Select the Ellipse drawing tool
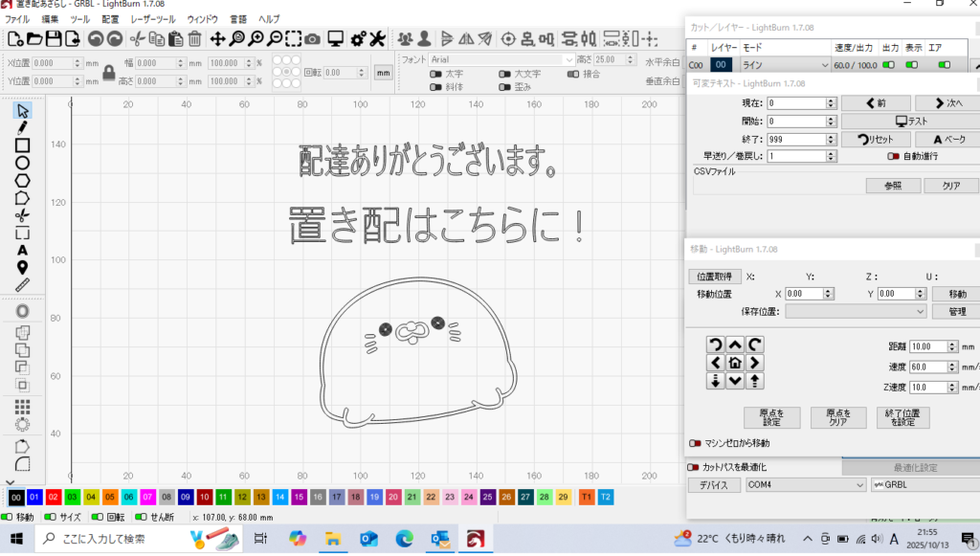 click(x=22, y=162)
